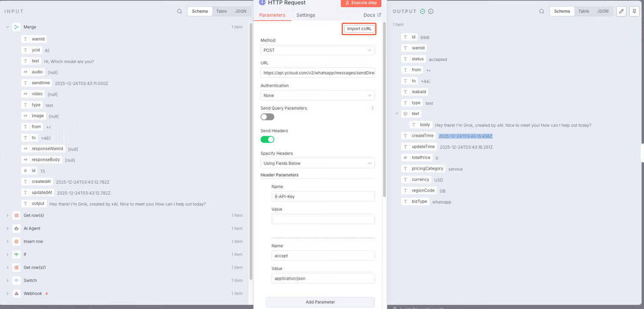644x309 pixels.
Task: Click the pencil edit output icon
Action: coord(621,11)
